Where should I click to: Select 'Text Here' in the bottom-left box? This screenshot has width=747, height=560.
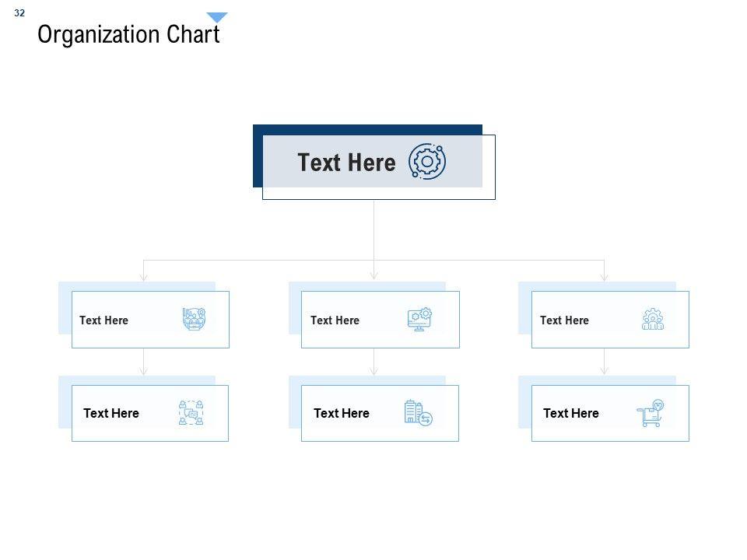pos(111,414)
